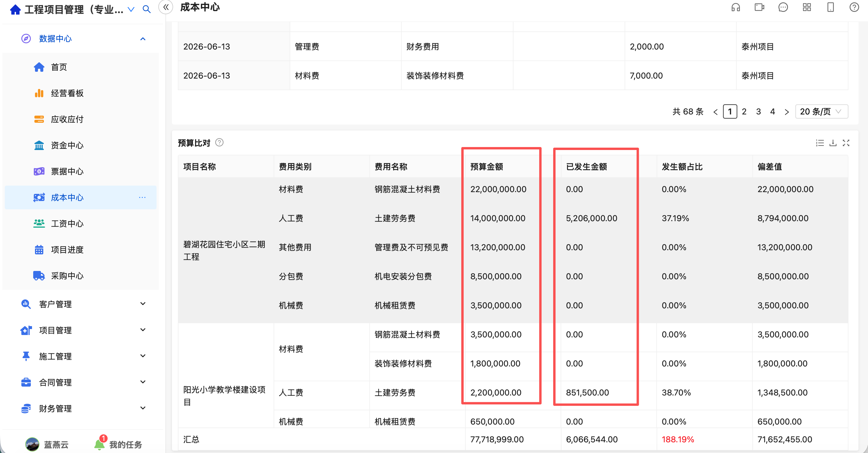Go to 首页 in sidebar
The height and width of the screenshot is (453, 868).
[81, 67]
